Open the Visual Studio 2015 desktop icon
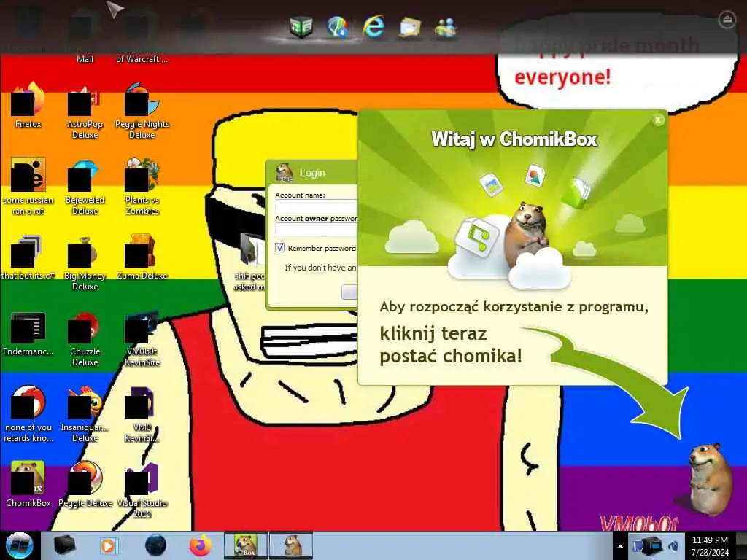Screen dimensions: 747x560 click(142, 490)
